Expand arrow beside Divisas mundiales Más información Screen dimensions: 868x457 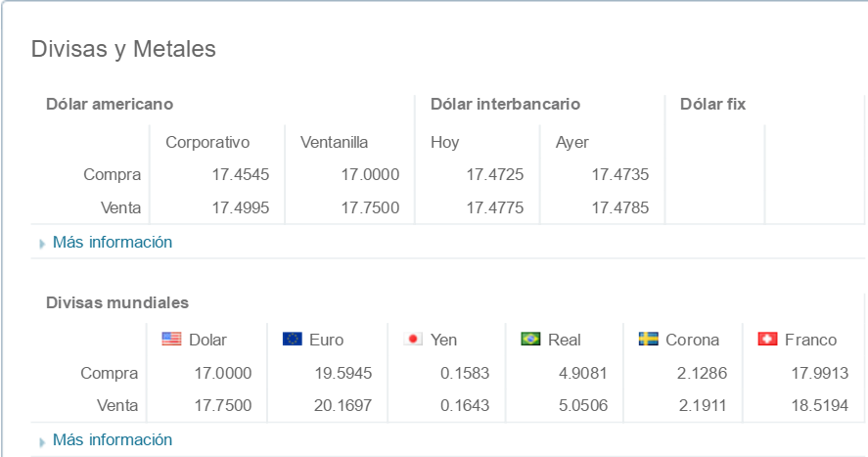coord(42,440)
